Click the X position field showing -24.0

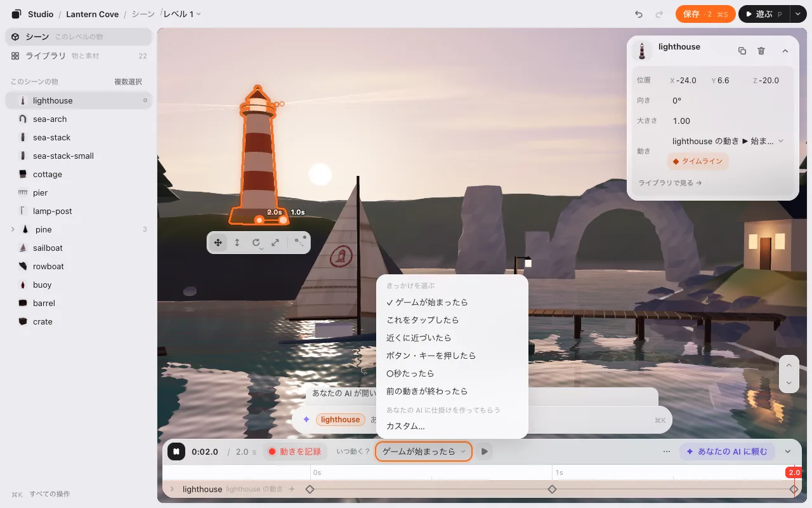pos(686,81)
